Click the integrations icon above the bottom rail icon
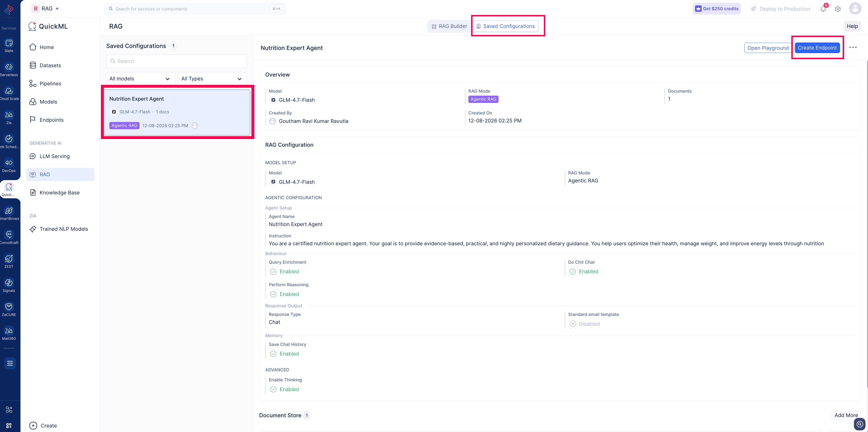This screenshot has height=432, width=868. click(9, 410)
